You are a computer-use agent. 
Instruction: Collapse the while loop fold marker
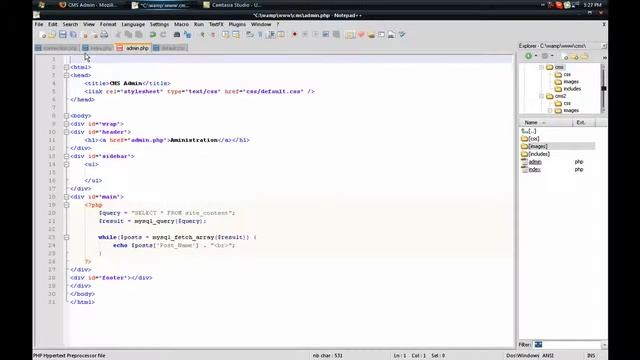(66, 237)
